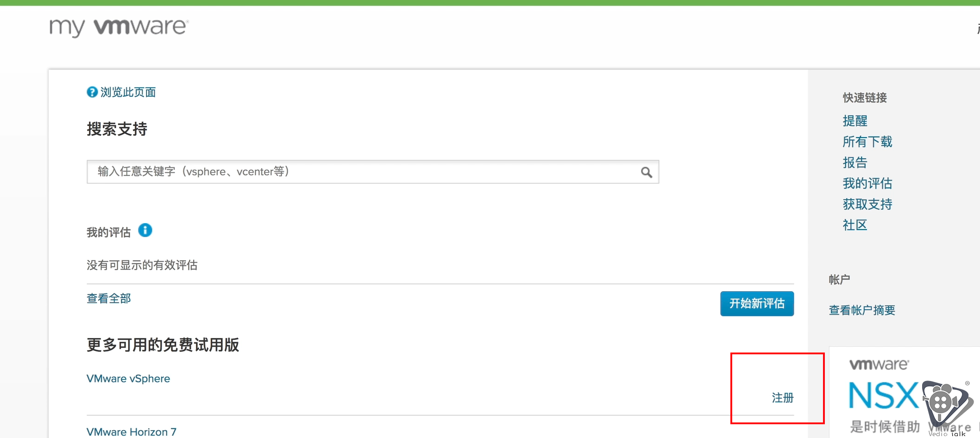Open the 浏览此页面 link
Screen dimensions: 980x438
(x=128, y=92)
